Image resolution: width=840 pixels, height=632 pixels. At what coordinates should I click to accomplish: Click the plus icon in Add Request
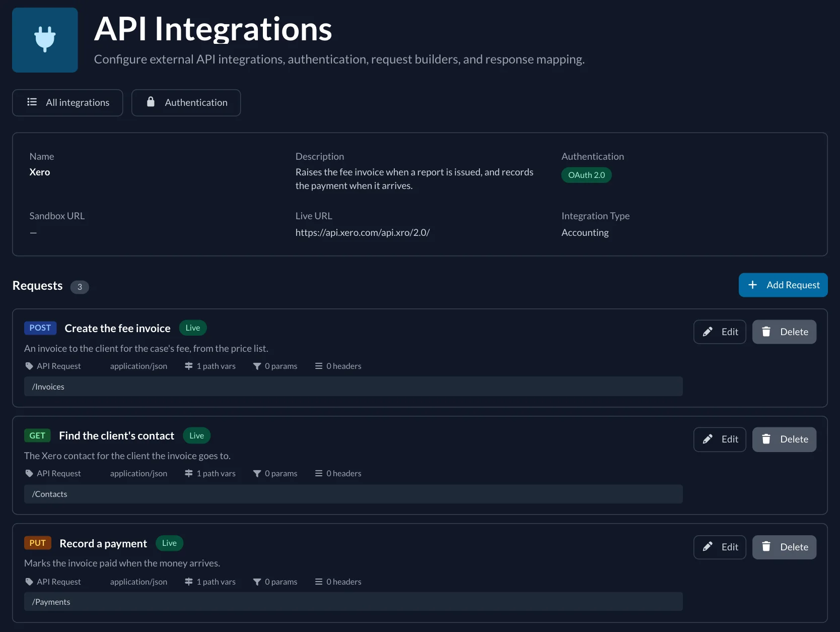tap(752, 285)
